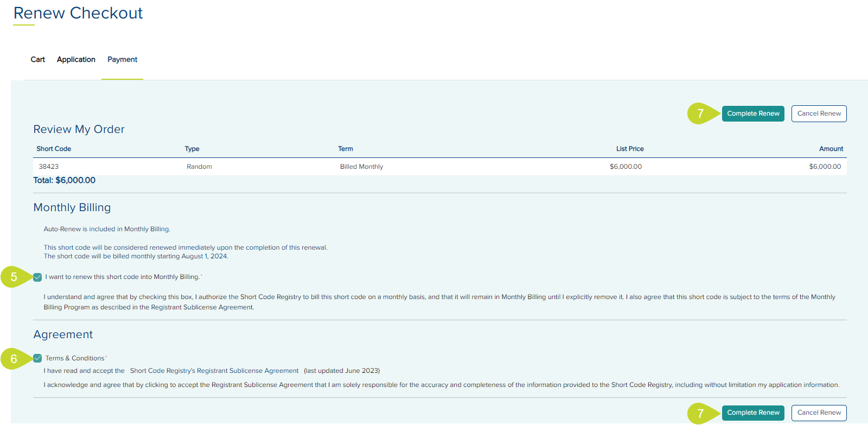Uncheck the renew into Monthly Billing checkbox

point(37,277)
